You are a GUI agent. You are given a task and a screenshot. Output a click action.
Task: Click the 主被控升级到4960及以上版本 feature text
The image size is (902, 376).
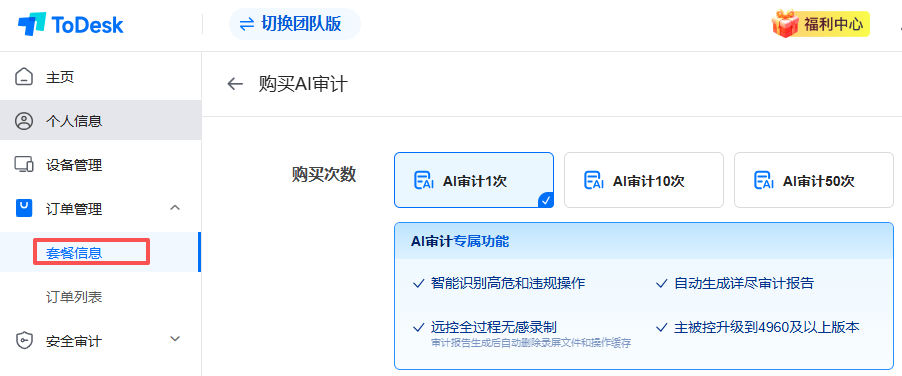pyautogui.click(x=767, y=328)
